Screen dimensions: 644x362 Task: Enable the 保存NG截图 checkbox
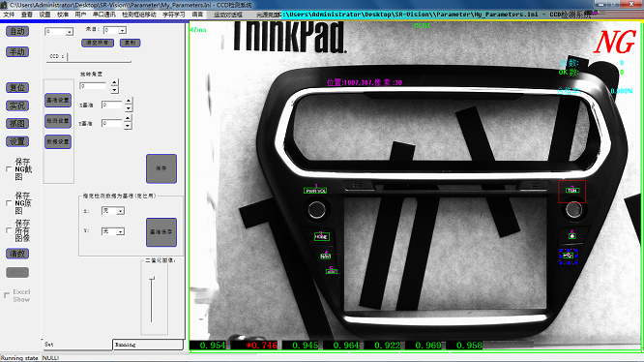point(9,168)
